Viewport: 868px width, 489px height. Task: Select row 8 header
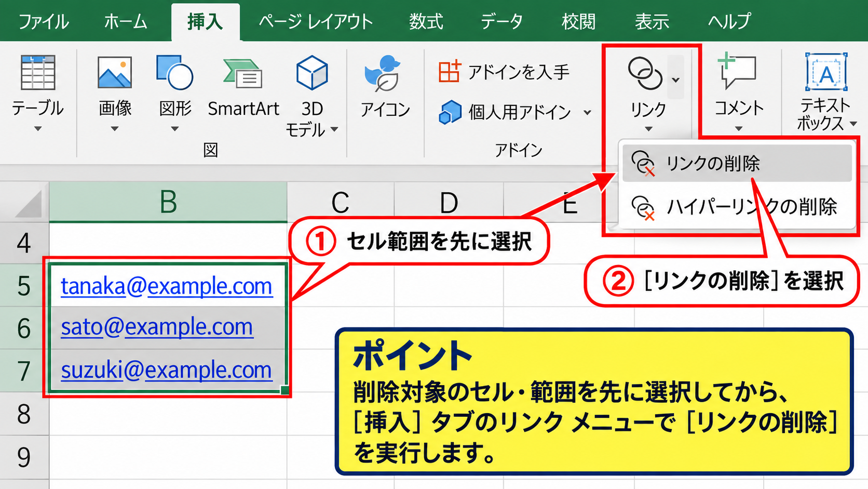click(x=24, y=414)
